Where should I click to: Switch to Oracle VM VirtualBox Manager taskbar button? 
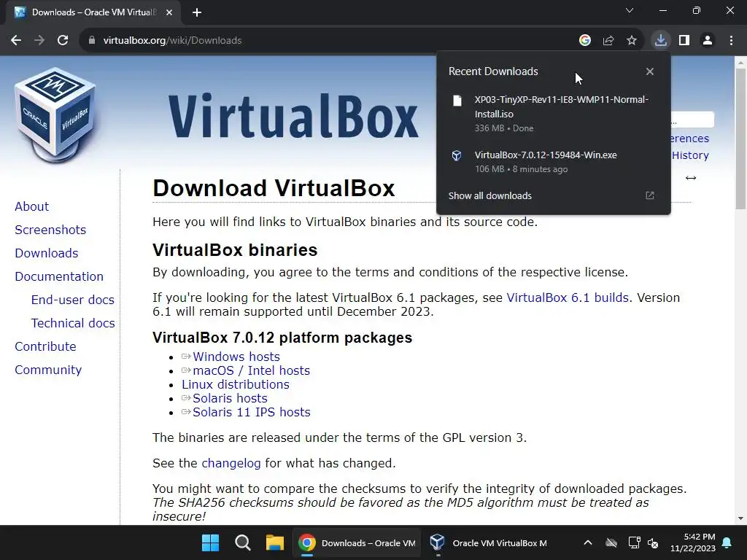[488, 542]
